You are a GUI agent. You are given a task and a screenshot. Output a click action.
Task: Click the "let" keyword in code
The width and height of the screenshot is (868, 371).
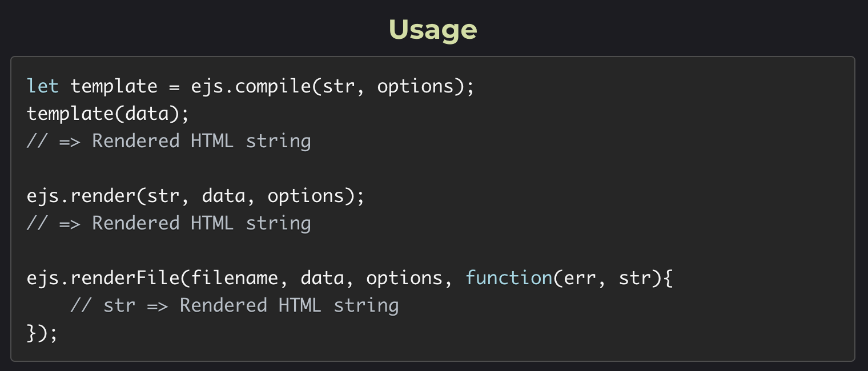tap(43, 86)
